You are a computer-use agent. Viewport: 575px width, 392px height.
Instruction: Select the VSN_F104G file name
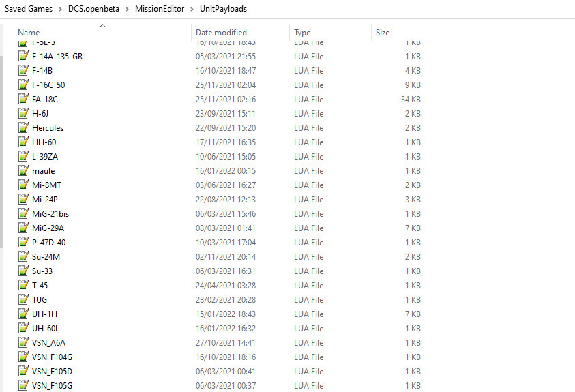(x=52, y=357)
